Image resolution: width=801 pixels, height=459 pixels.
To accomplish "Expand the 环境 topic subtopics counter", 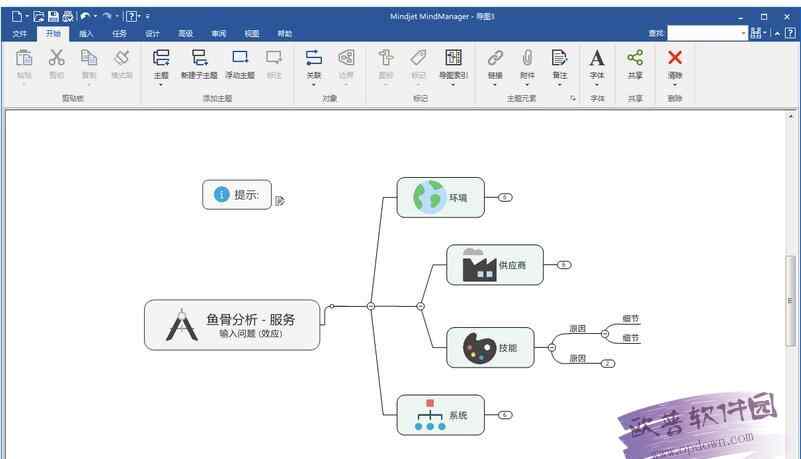I will [505, 198].
